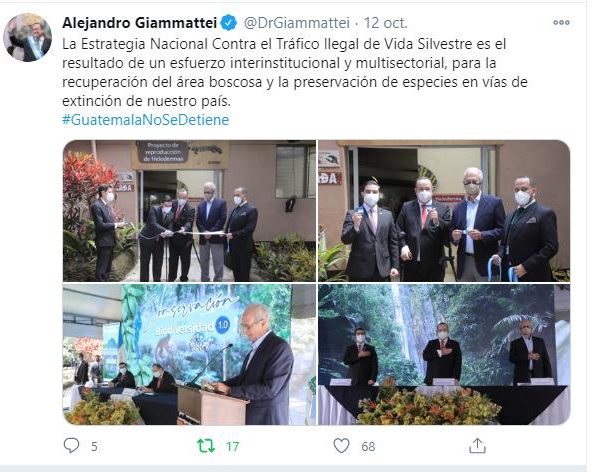Image resolution: width=598 pixels, height=472 pixels.
Task: Click the reply speech bubble icon
Action: click(71, 445)
